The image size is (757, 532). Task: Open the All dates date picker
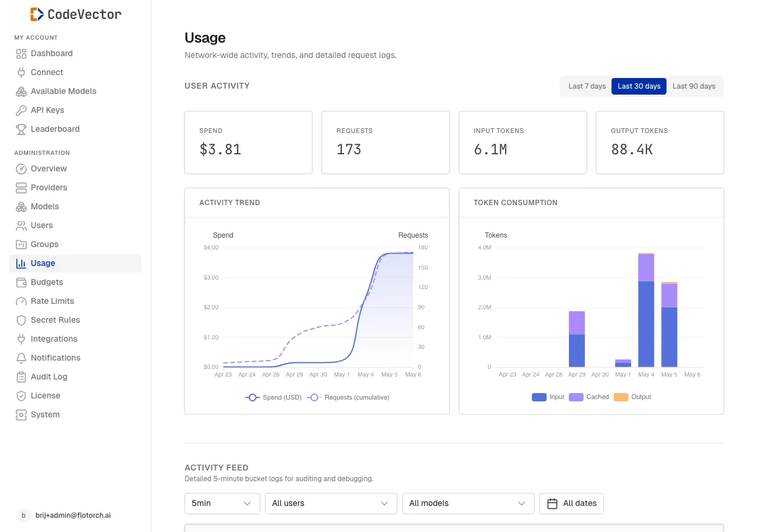[x=572, y=504]
